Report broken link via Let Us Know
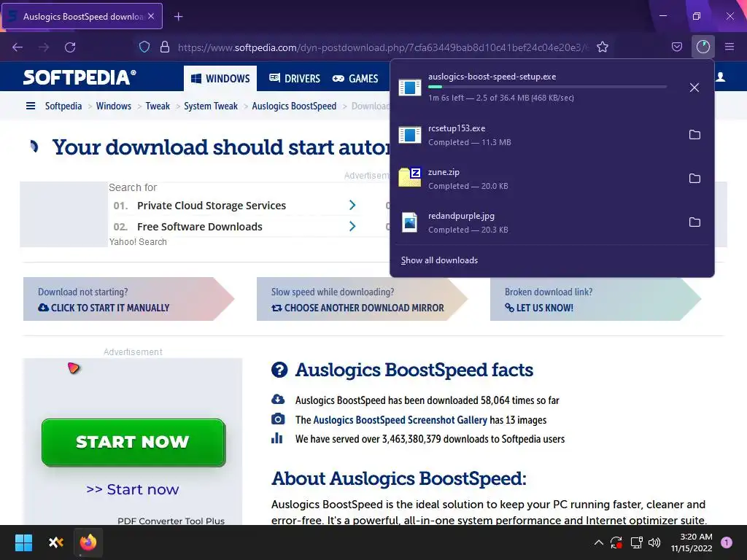This screenshot has height=560, width=747. pos(539,308)
